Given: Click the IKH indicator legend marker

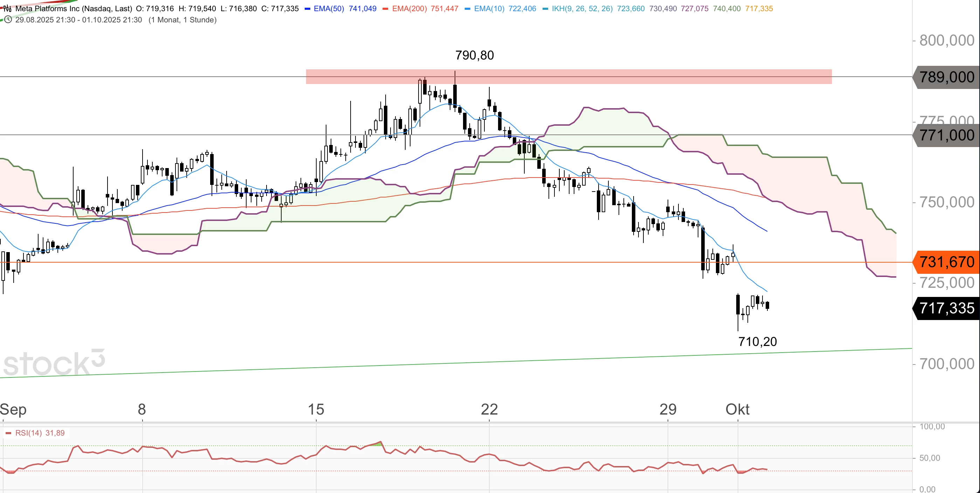Looking at the screenshot, I should tap(545, 9).
